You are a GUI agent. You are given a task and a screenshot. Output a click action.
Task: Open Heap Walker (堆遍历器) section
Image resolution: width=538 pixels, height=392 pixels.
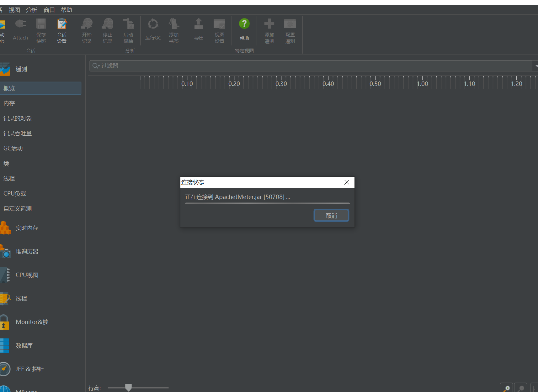pyautogui.click(x=27, y=251)
